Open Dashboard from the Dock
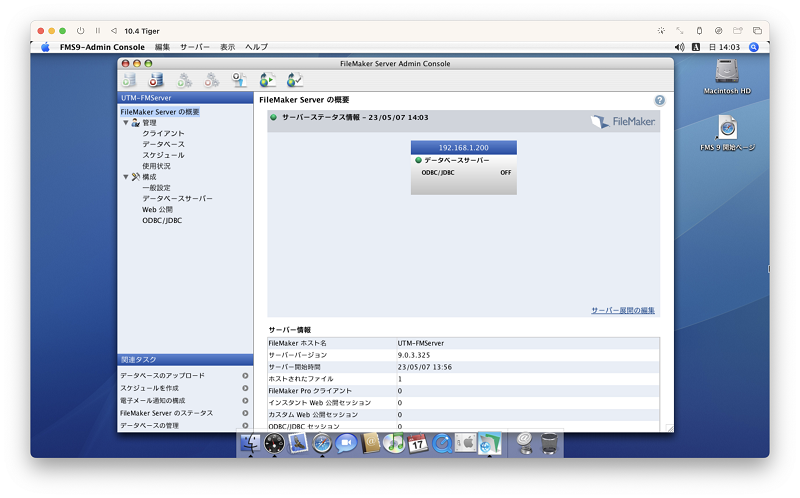Image resolution: width=800 pixels, height=498 pixels. click(274, 443)
